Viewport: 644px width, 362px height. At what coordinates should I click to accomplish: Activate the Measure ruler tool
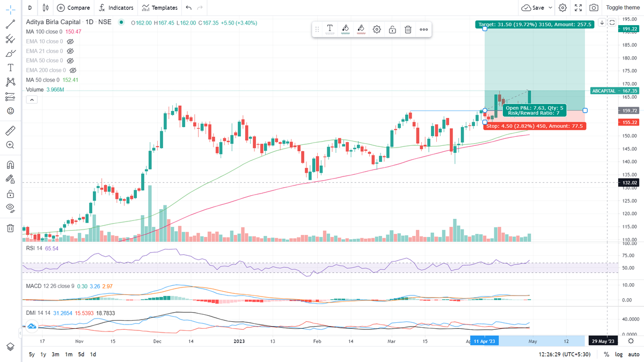click(x=10, y=130)
